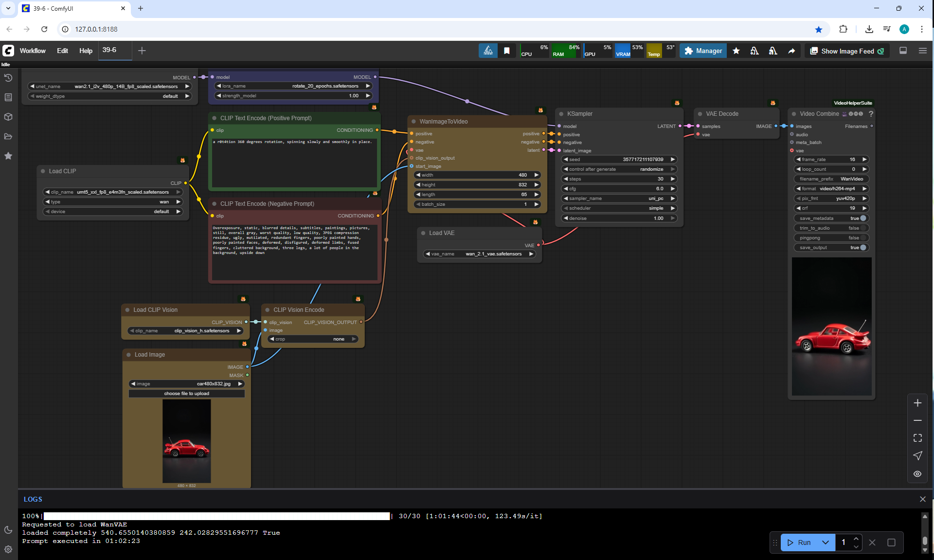Viewport: 934px width, 560px height.
Task: Open the Workflow menu
Action: tap(33, 51)
